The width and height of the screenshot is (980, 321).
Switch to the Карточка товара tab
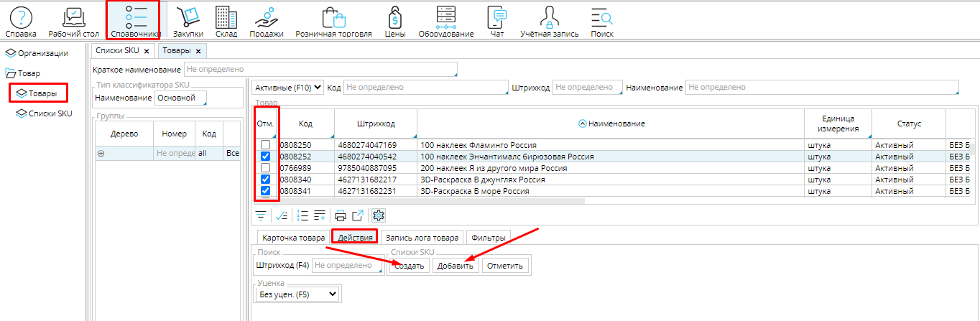tap(292, 238)
